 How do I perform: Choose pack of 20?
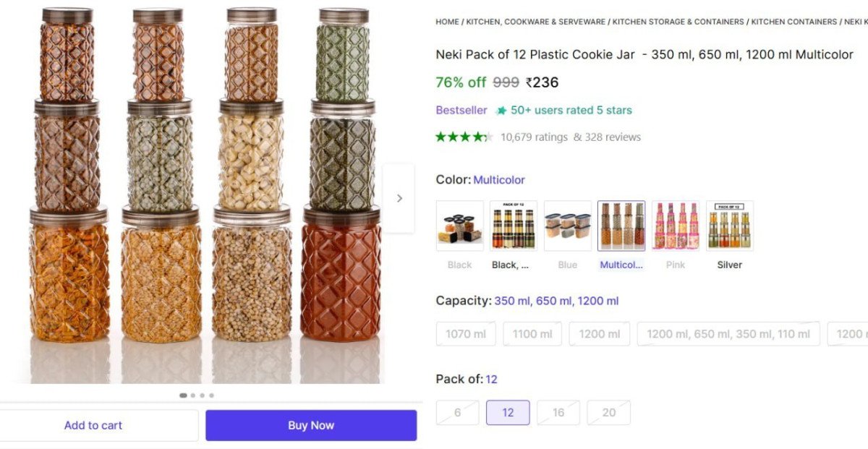pos(608,412)
